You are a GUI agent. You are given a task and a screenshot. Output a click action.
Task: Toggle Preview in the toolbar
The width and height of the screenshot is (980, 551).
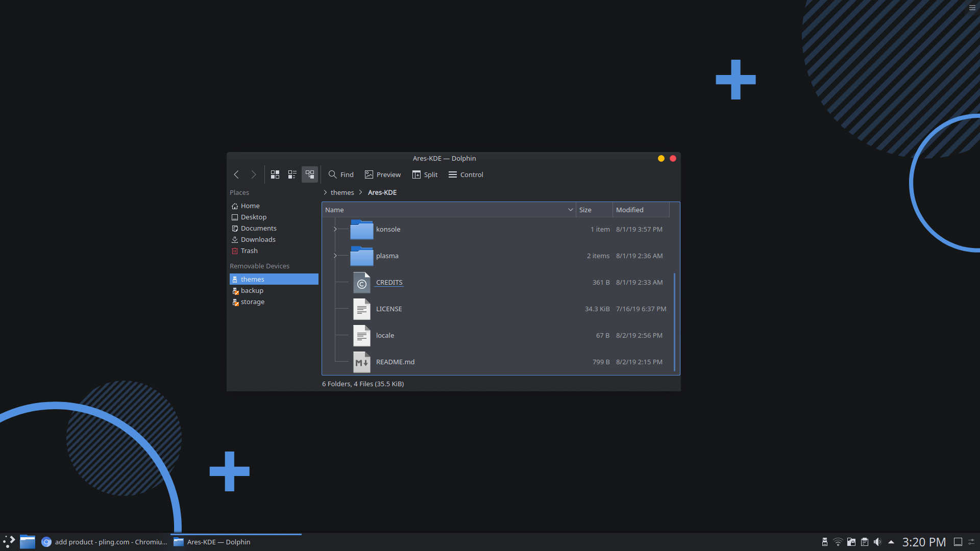coord(383,174)
